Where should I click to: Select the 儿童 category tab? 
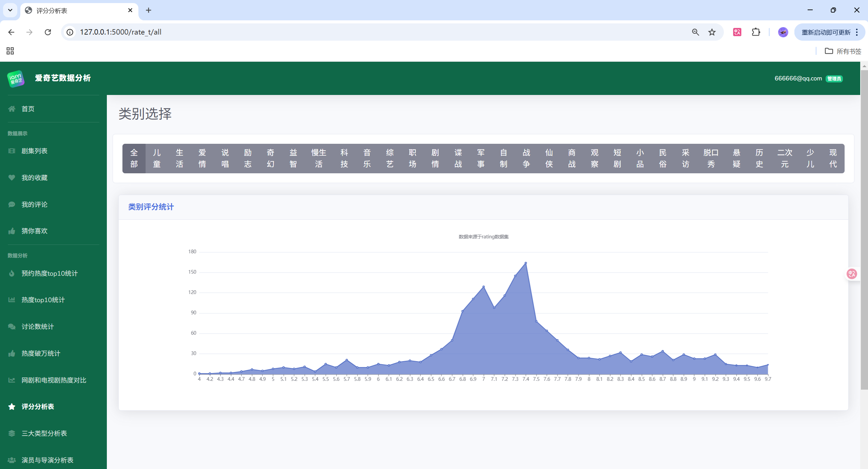click(157, 158)
